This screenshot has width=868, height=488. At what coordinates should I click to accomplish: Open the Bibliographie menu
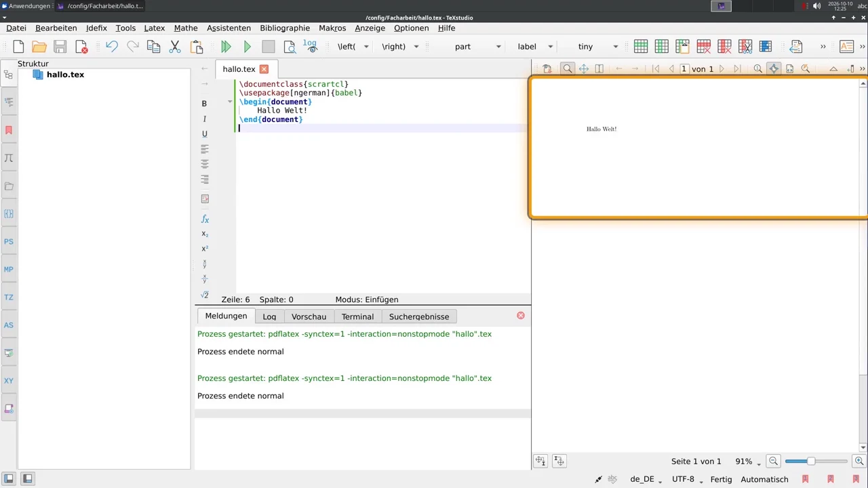coord(285,28)
